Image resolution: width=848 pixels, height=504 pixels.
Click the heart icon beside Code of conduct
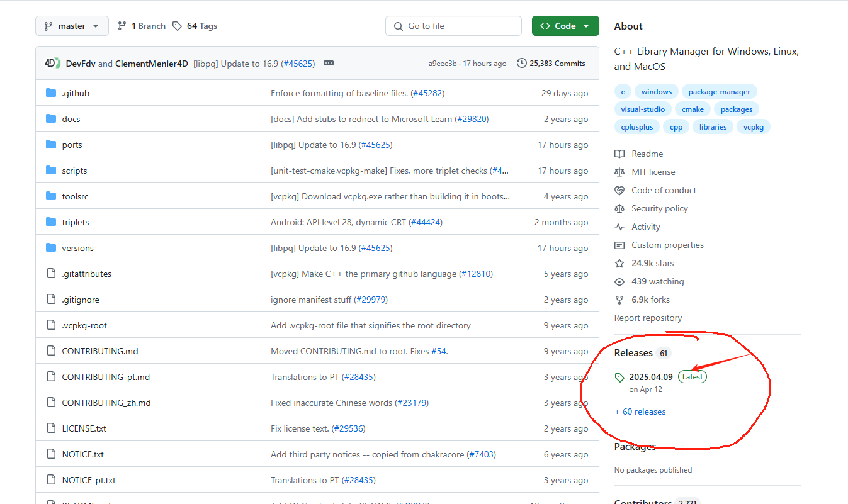[619, 190]
